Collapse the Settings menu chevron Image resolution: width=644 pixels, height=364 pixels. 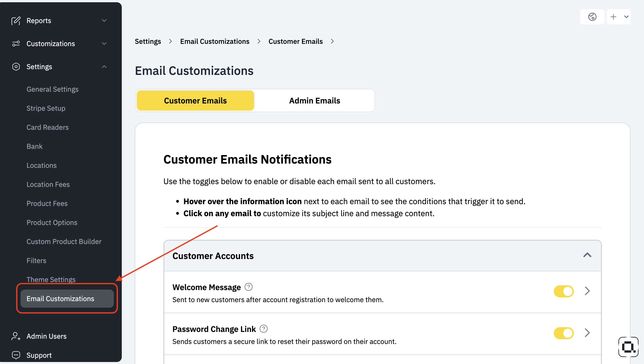pos(104,67)
